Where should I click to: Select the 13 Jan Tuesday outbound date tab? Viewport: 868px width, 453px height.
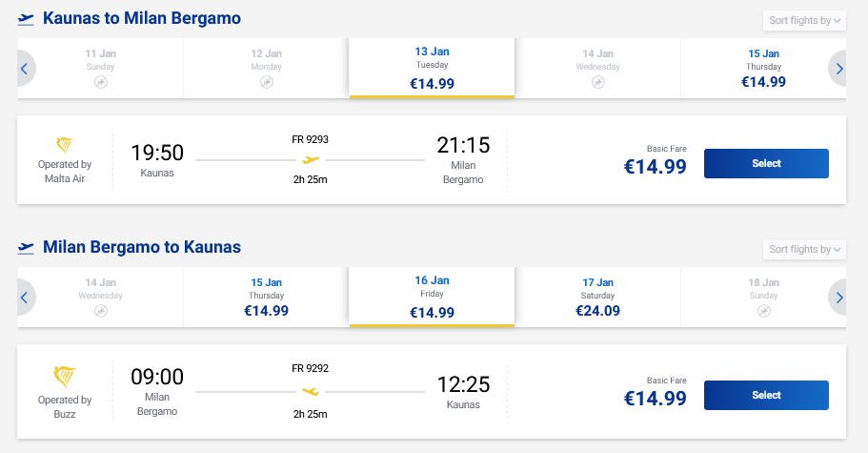coord(432,69)
